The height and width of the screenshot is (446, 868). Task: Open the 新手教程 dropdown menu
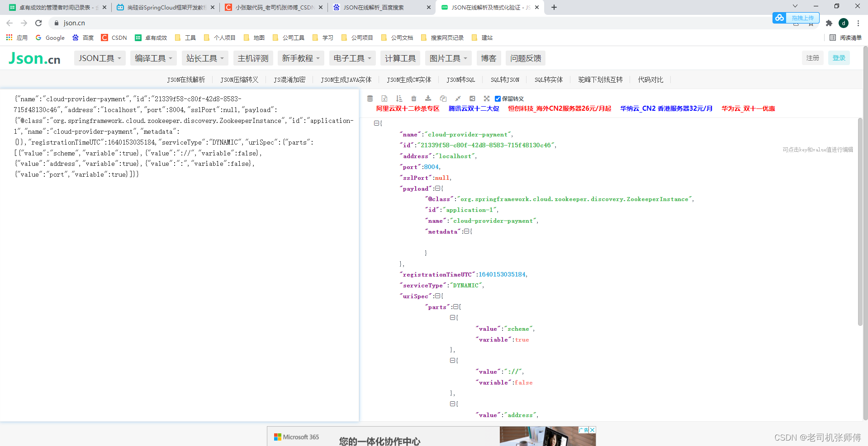[x=301, y=58]
